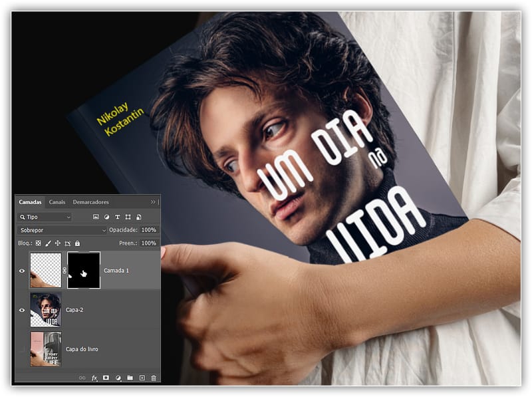Filter layers by type (T) icon
Image resolution: width=532 pixels, height=397 pixels.
click(x=118, y=217)
